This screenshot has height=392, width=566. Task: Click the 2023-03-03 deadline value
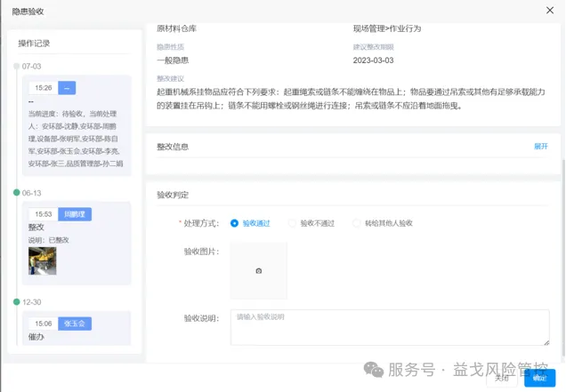(373, 60)
